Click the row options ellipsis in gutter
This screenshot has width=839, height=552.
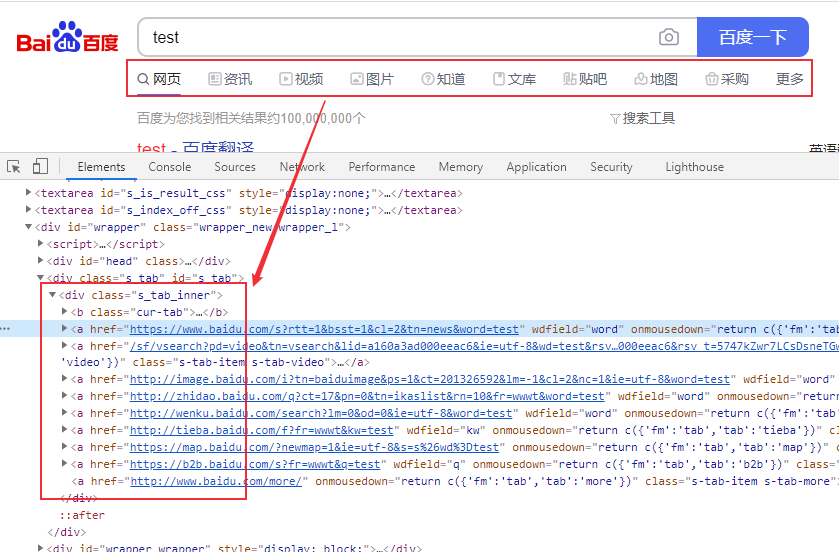(5, 328)
